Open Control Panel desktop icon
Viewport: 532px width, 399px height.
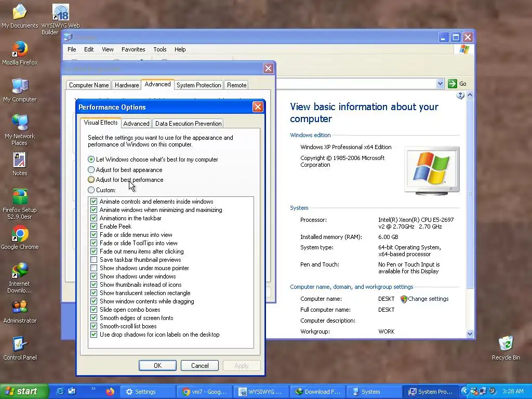tap(20, 348)
